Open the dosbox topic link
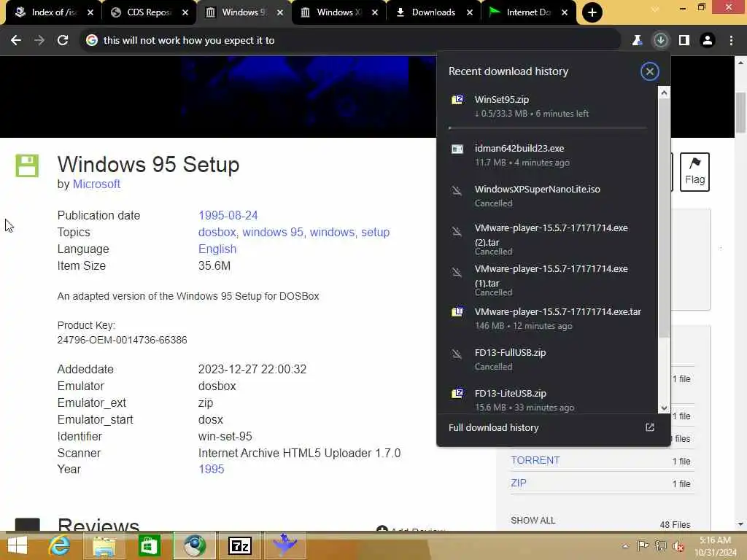747x560 pixels. click(x=217, y=232)
